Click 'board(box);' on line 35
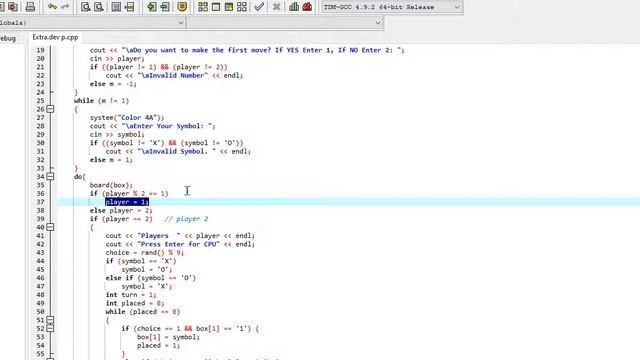Image resolution: width=640 pixels, height=360 pixels. [111, 185]
